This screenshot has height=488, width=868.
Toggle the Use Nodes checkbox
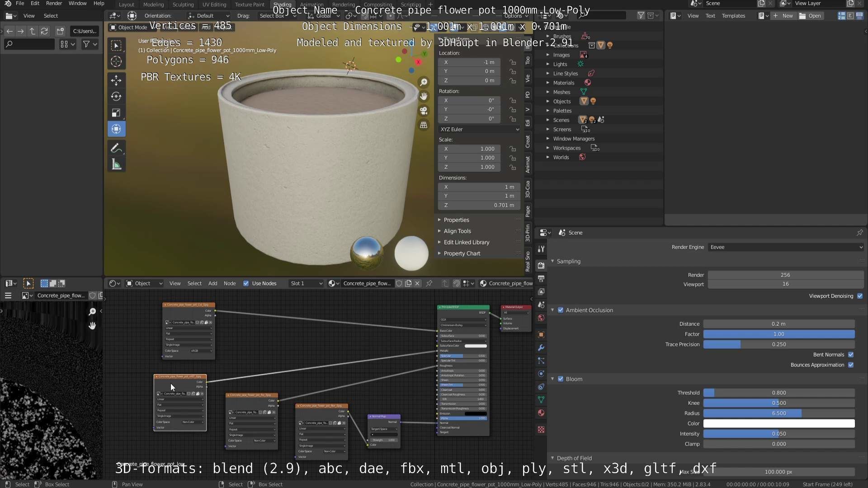(x=246, y=284)
